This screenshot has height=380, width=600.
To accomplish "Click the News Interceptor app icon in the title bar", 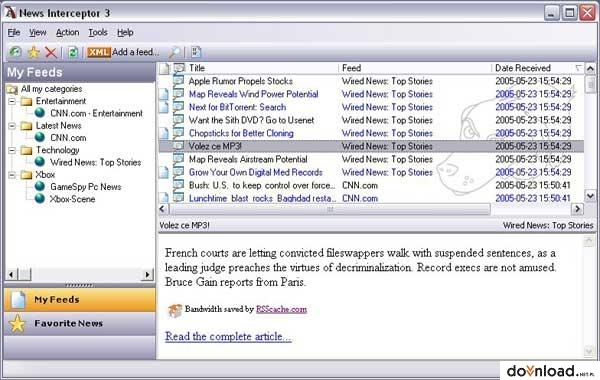I will (10, 12).
